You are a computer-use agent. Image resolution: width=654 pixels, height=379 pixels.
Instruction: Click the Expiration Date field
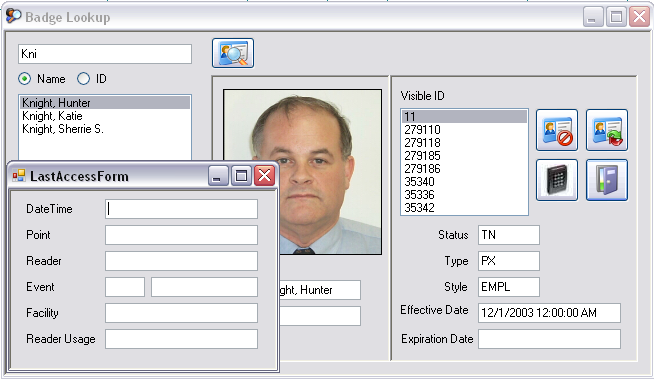[549, 339]
